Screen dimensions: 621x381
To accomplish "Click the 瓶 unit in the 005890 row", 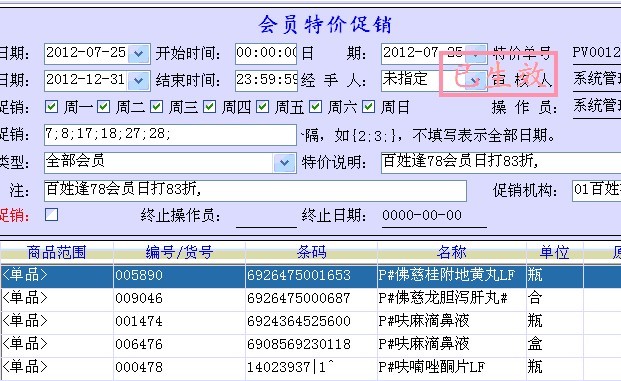I will coord(535,275).
